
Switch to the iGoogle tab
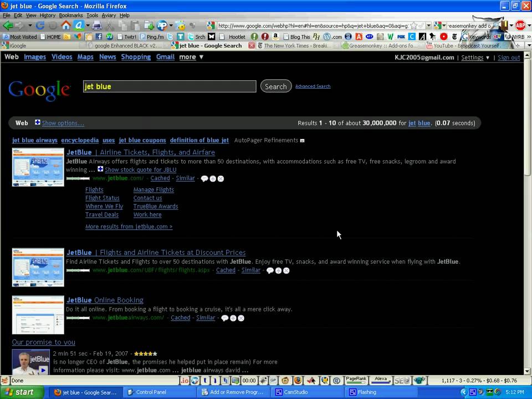(x=40, y=45)
